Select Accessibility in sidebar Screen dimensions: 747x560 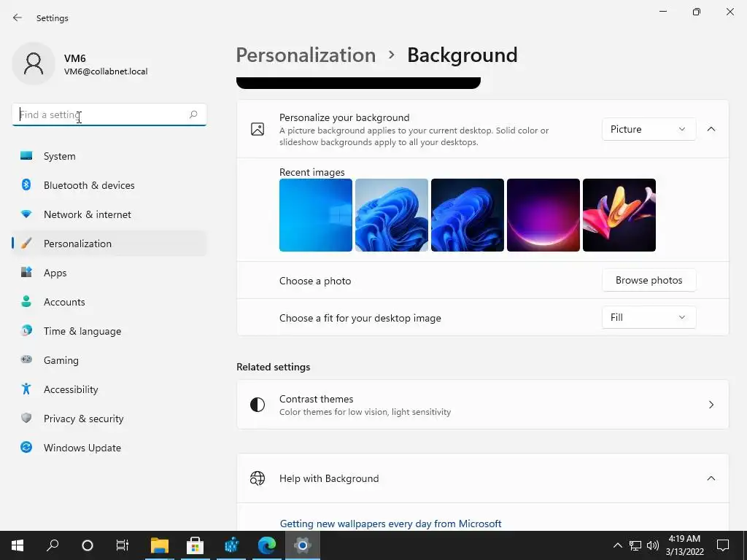109,389
